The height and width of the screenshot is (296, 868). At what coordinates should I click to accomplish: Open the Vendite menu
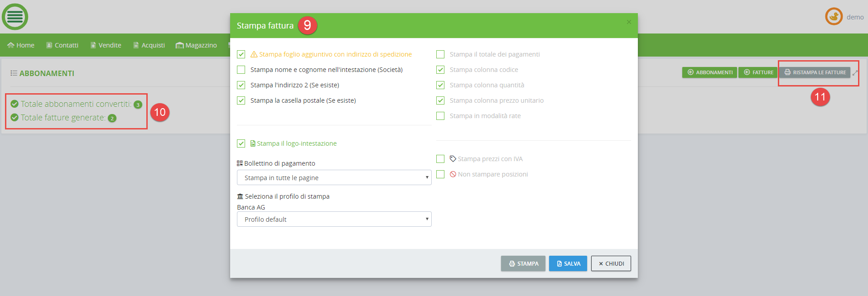[x=106, y=45]
